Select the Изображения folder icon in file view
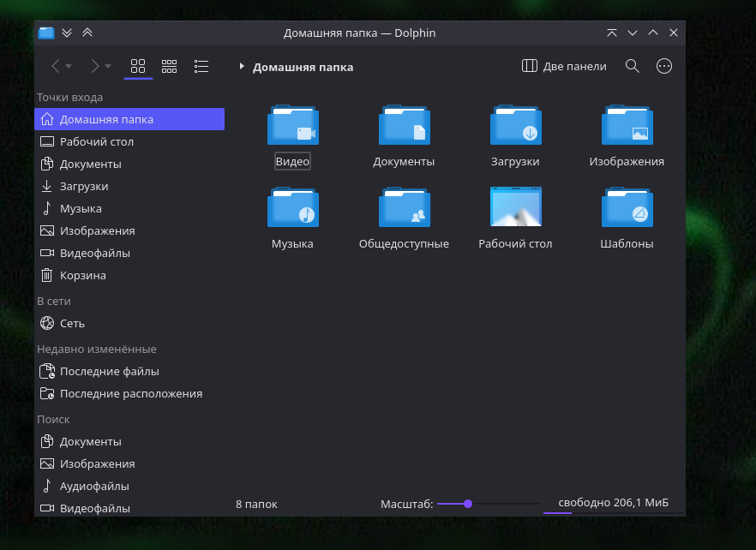756x550 pixels. click(627, 125)
